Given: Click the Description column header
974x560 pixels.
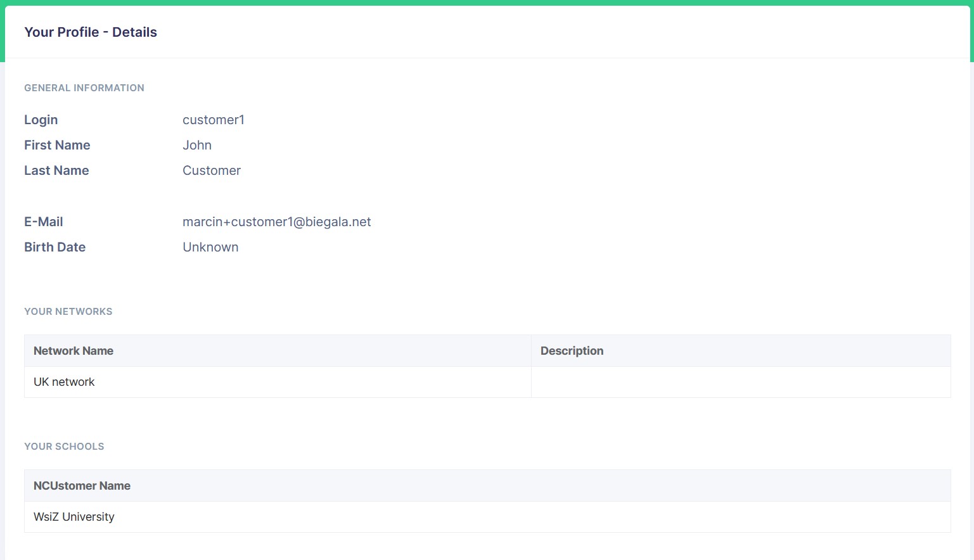Looking at the screenshot, I should [x=572, y=351].
